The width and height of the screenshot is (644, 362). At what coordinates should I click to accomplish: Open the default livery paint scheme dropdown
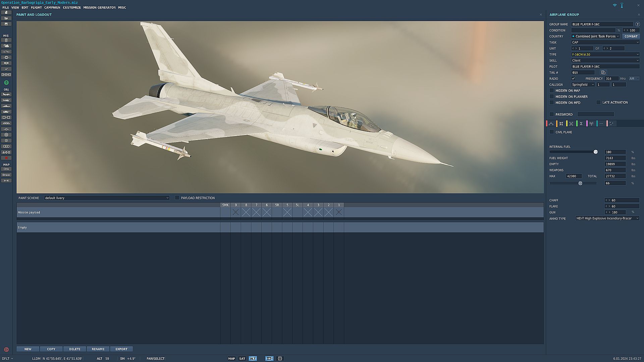point(106,198)
